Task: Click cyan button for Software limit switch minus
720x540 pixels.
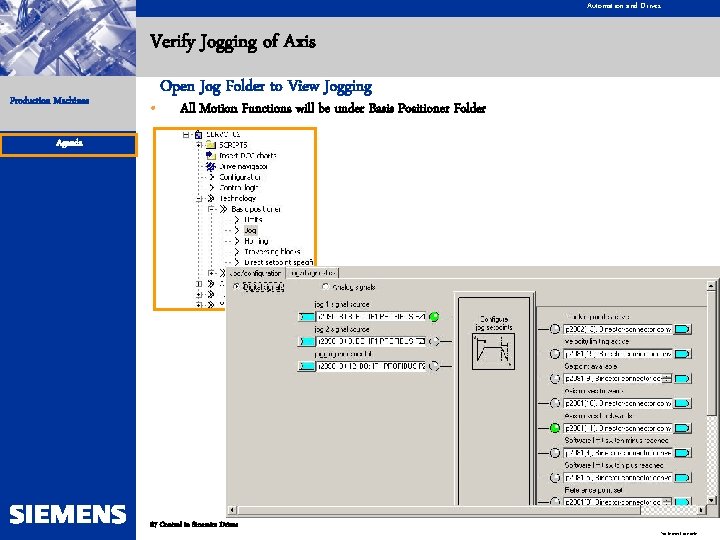Action: pyautogui.click(x=682, y=453)
